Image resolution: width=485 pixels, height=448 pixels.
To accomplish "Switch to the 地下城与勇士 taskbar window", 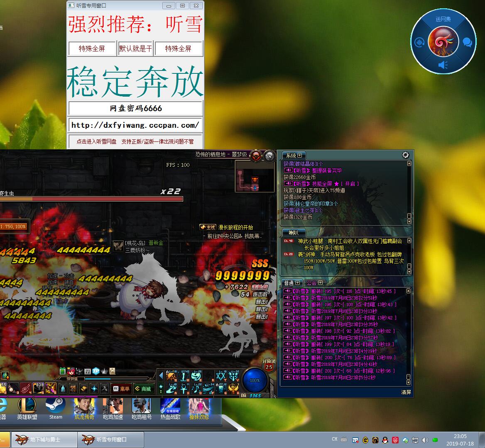I will 44,439.
